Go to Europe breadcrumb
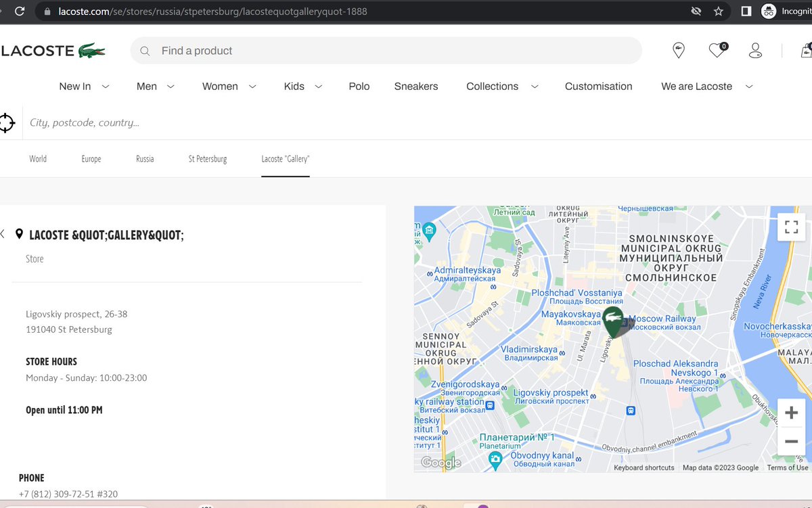This screenshot has height=508, width=812. click(x=91, y=159)
